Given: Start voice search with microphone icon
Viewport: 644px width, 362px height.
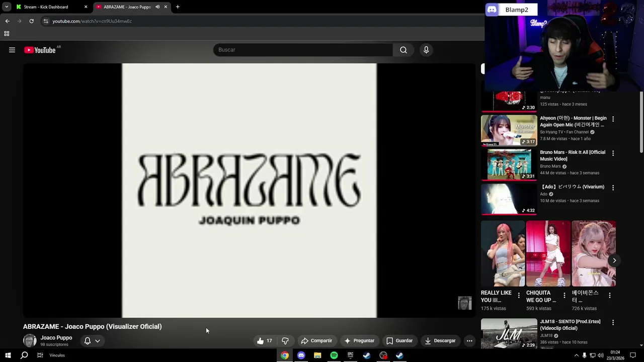Looking at the screenshot, I should tap(426, 50).
